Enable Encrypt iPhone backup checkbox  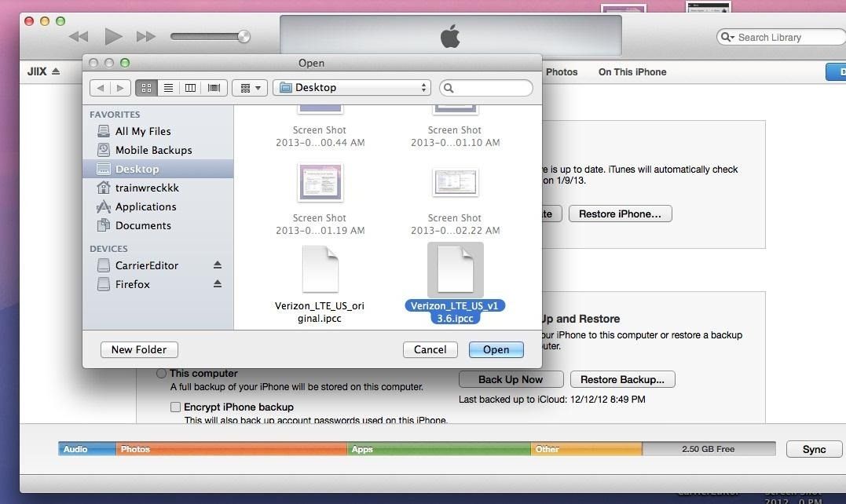[176, 407]
